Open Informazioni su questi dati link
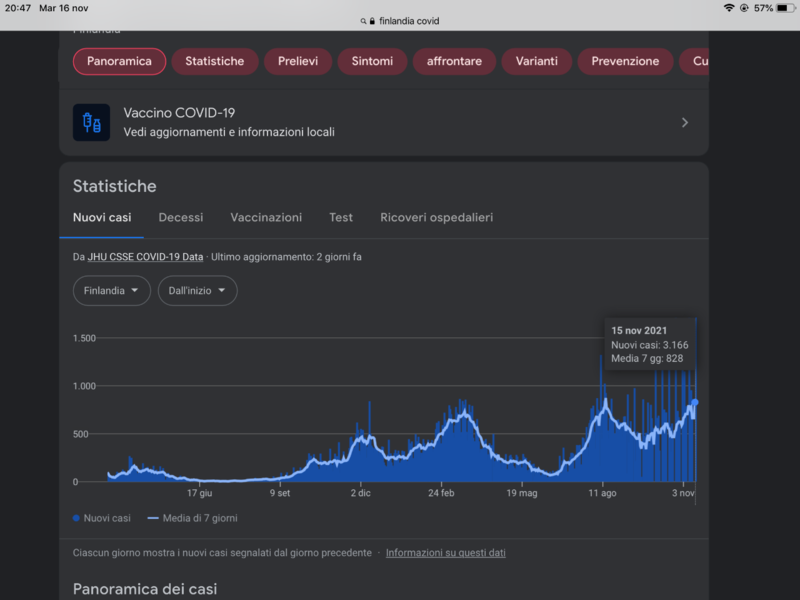 (x=445, y=552)
